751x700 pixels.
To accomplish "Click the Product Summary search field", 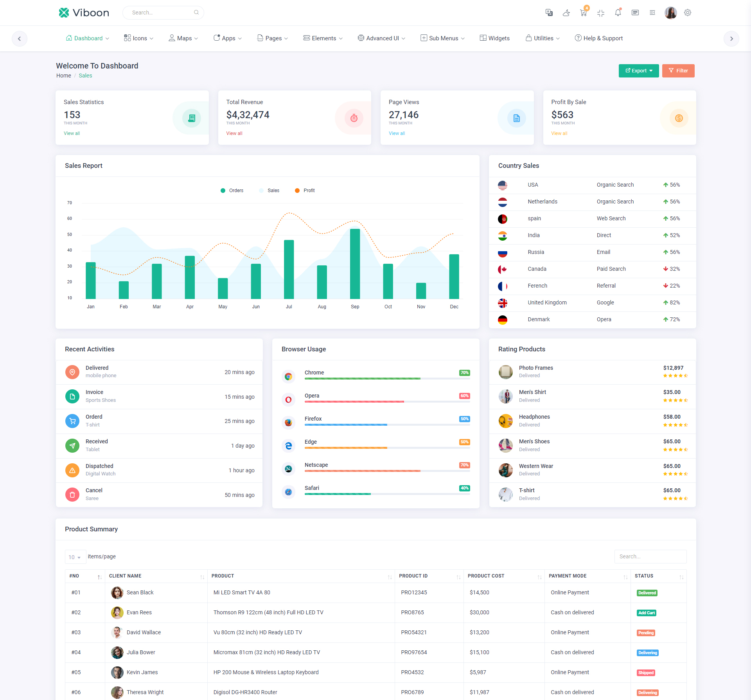I will tap(650, 556).
